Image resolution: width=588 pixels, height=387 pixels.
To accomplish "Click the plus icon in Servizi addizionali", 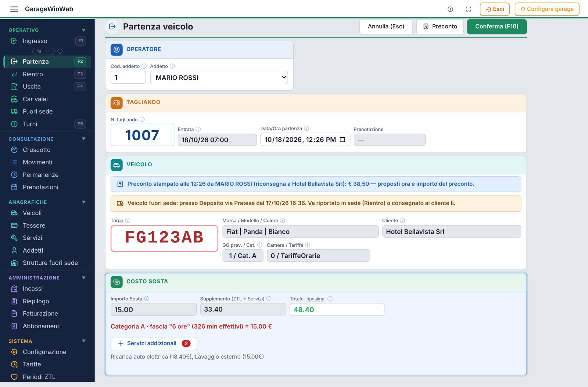I will point(121,344).
